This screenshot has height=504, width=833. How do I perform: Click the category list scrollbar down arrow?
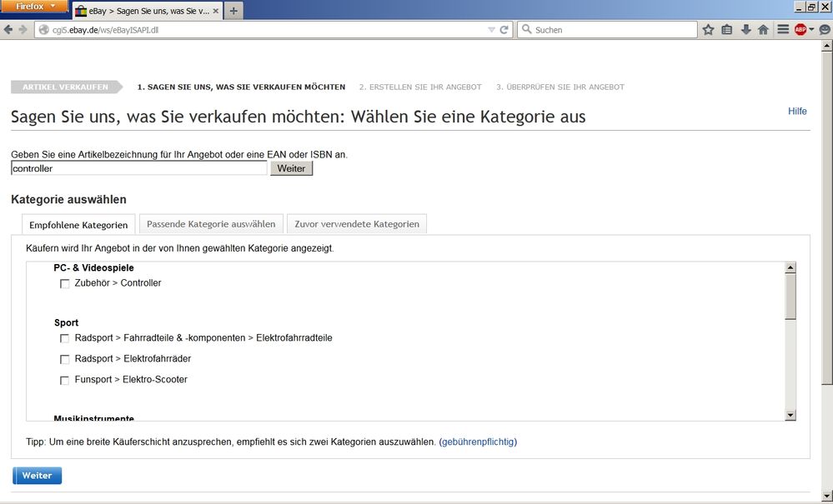coord(790,415)
